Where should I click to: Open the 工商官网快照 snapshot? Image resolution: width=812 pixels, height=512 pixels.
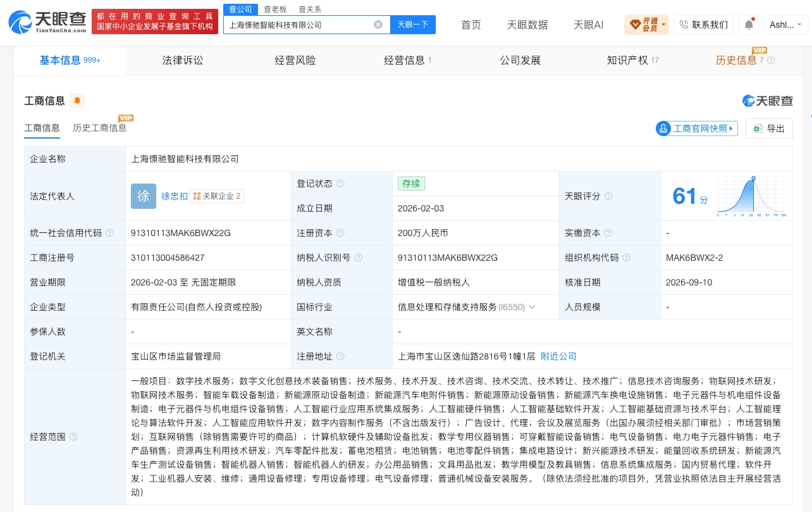[698, 128]
